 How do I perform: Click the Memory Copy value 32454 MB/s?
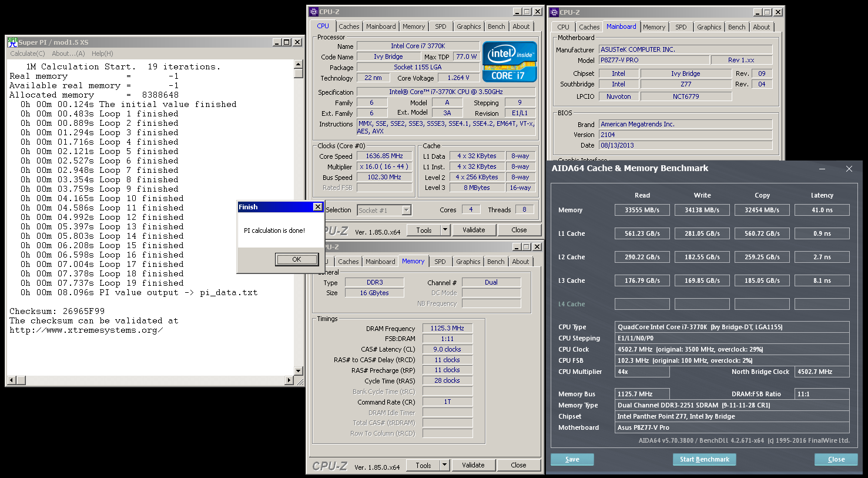[x=762, y=210]
